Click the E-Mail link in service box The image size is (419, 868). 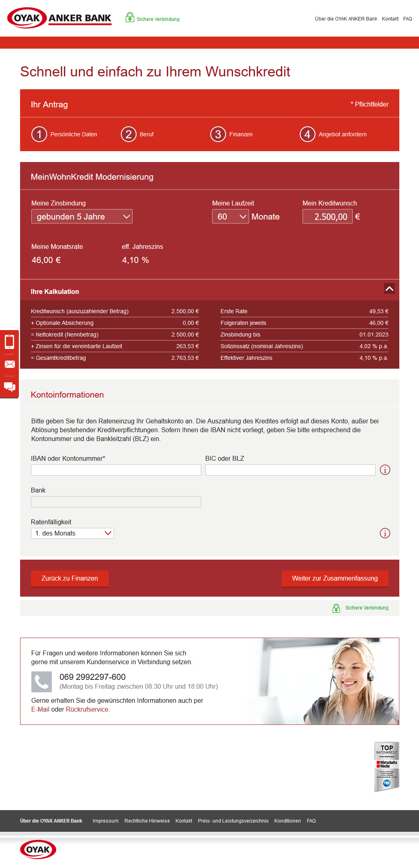(40, 709)
